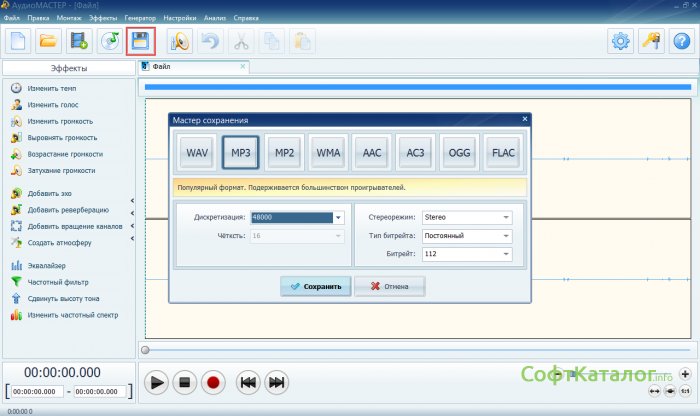Click the highlighted save floppy disk icon
This screenshot has width=700, height=416.
[x=141, y=41]
